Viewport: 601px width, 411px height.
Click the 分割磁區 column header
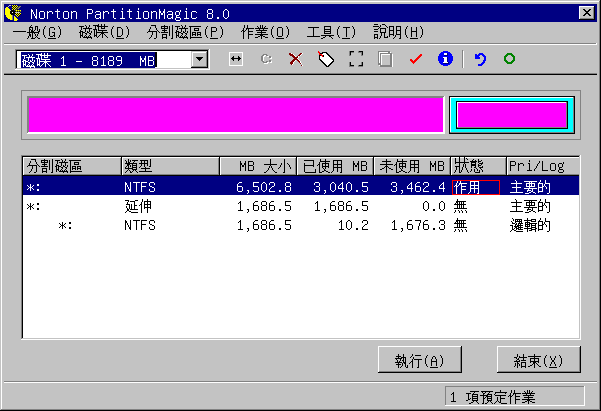coord(72,166)
